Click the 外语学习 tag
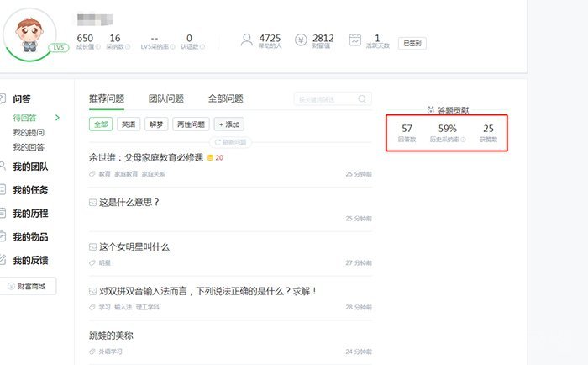588x365 pixels. tap(110, 352)
